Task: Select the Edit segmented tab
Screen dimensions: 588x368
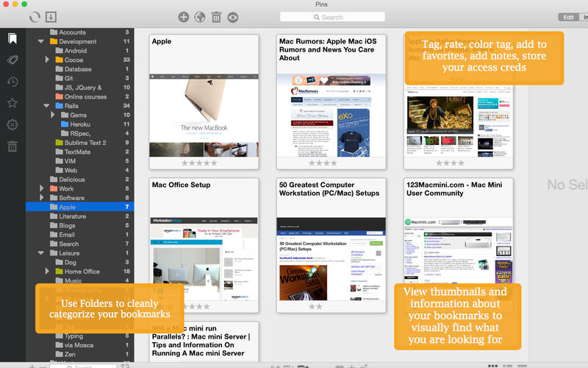Action: [568, 17]
